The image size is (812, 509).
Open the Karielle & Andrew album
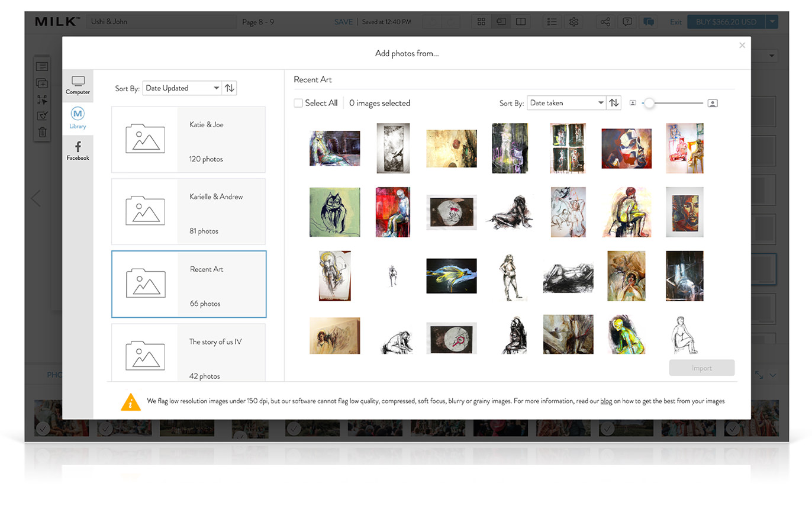tap(188, 212)
